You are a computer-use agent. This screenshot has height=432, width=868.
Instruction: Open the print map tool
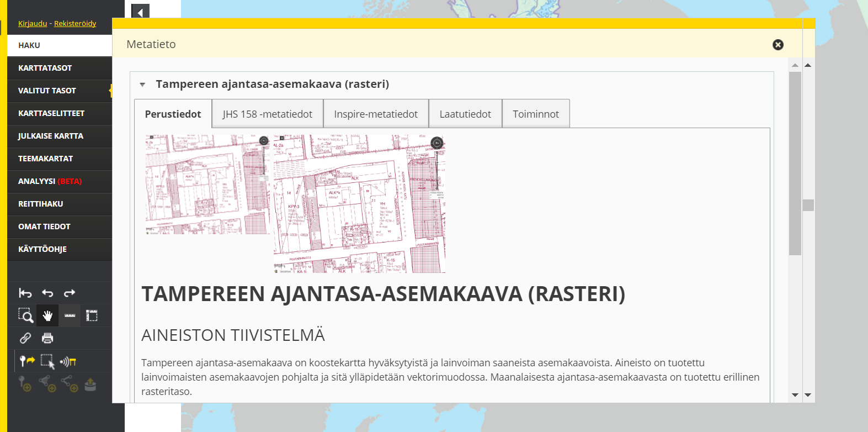click(x=47, y=338)
